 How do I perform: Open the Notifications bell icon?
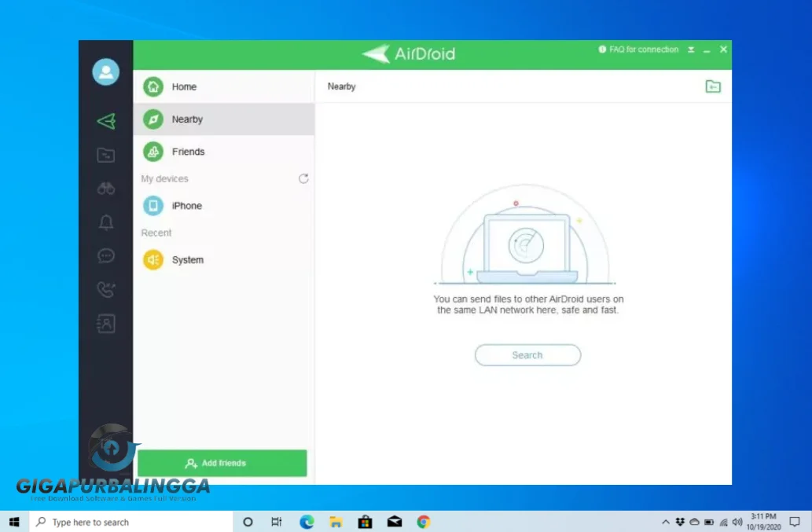105,222
